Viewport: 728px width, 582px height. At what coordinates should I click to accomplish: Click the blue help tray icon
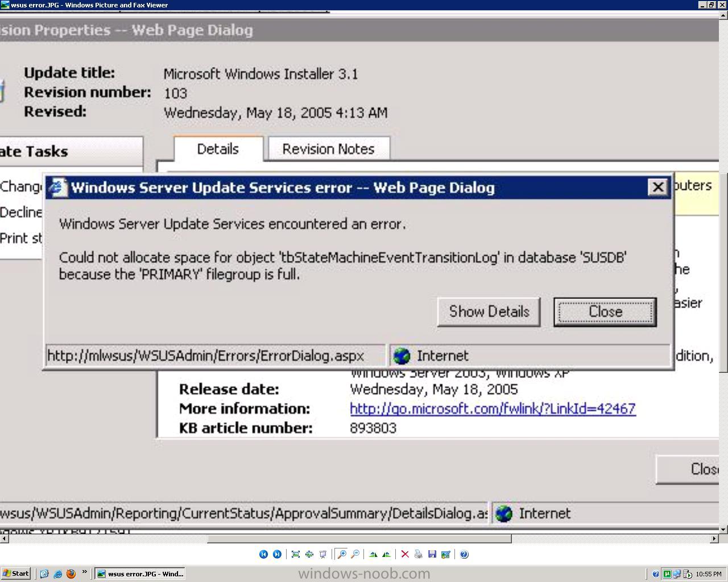tap(656, 574)
